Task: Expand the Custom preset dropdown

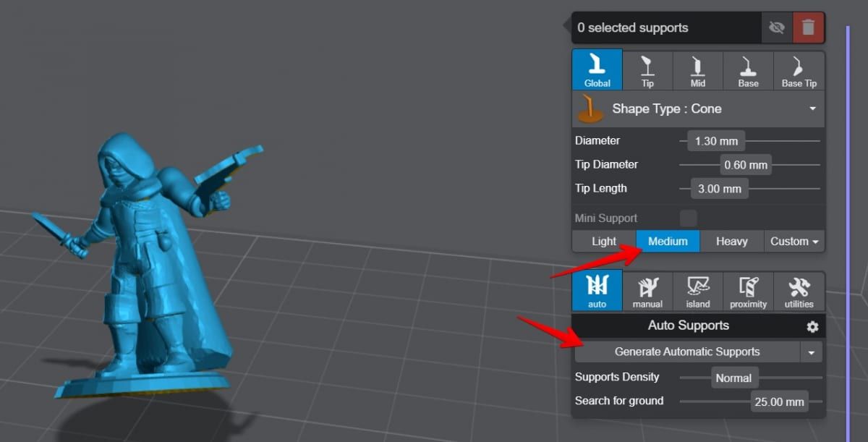Action: click(x=794, y=241)
